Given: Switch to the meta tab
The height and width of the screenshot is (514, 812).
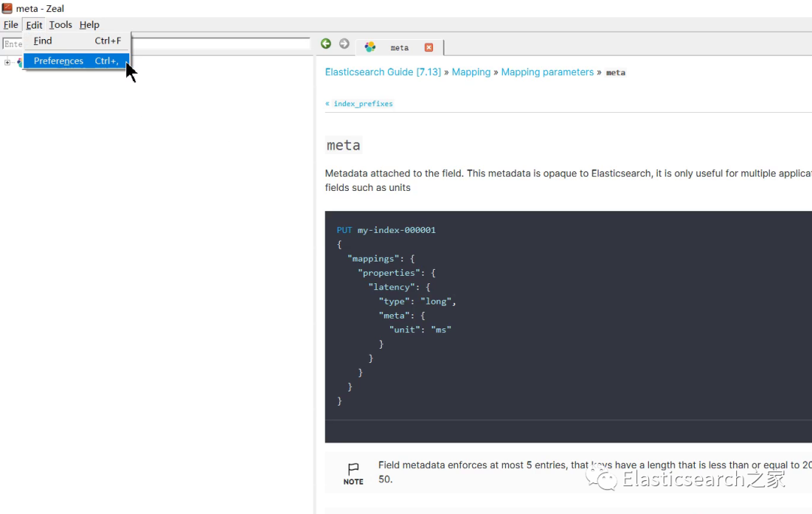Looking at the screenshot, I should pos(399,47).
